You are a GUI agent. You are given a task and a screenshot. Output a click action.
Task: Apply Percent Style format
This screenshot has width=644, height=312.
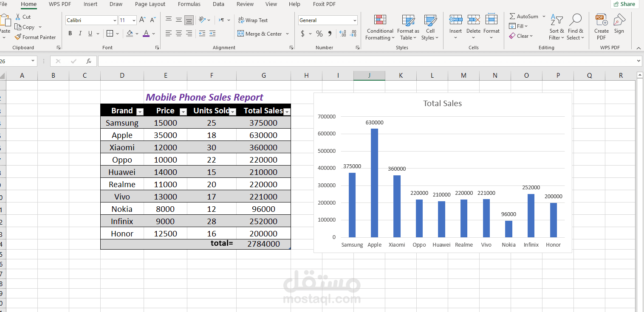point(319,34)
